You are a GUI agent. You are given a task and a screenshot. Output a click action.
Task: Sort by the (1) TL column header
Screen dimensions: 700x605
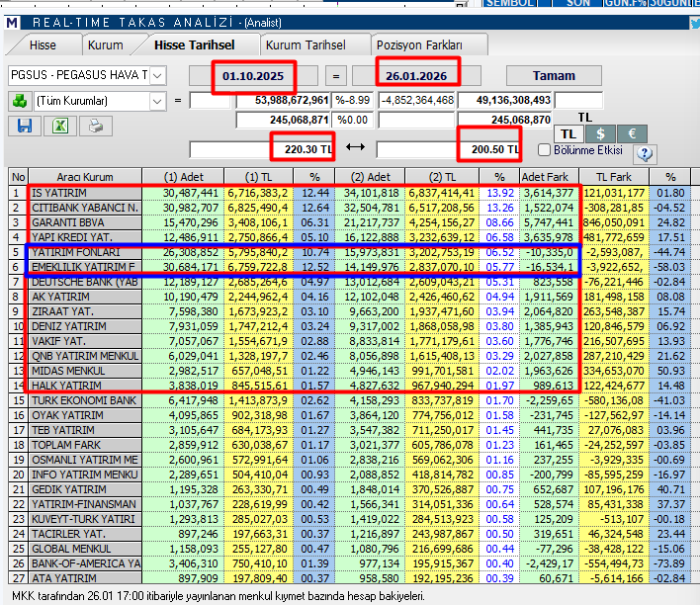click(258, 177)
